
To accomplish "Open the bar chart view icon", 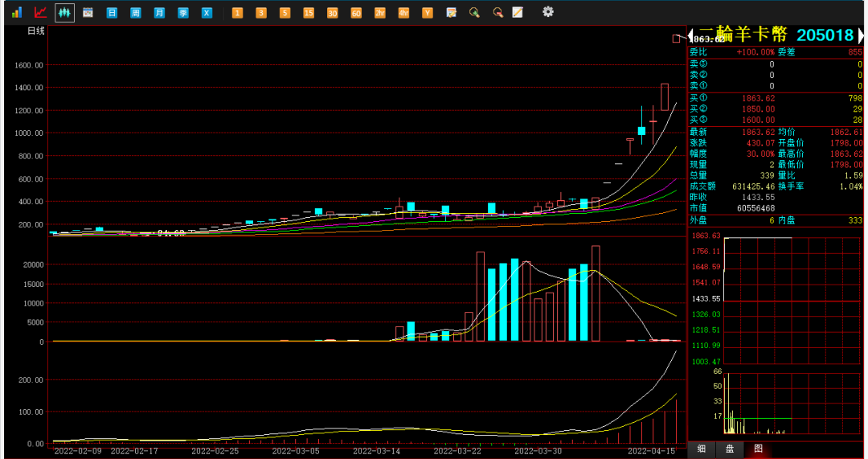I will pos(17,12).
